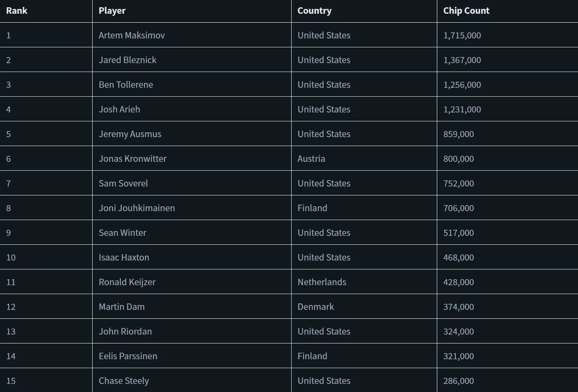Click Chase Steely's chip count 286,000
Image resolution: width=578 pixels, height=392 pixels.
pyautogui.click(x=458, y=381)
